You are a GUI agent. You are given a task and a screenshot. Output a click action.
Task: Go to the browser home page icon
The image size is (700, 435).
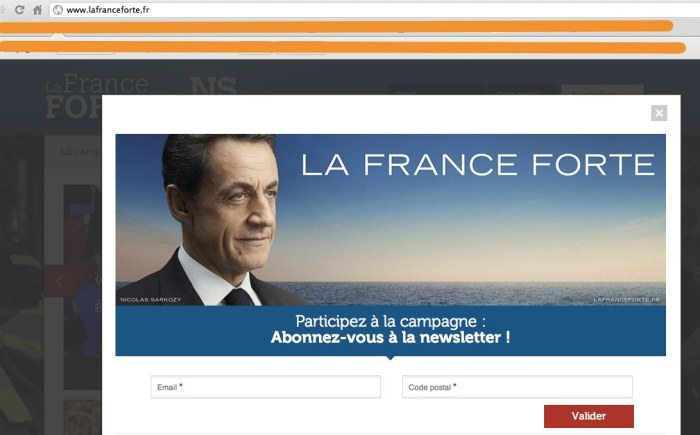click(x=38, y=10)
